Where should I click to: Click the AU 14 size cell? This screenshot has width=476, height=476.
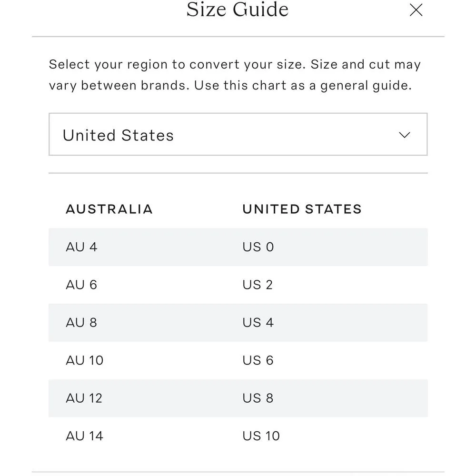tap(84, 436)
